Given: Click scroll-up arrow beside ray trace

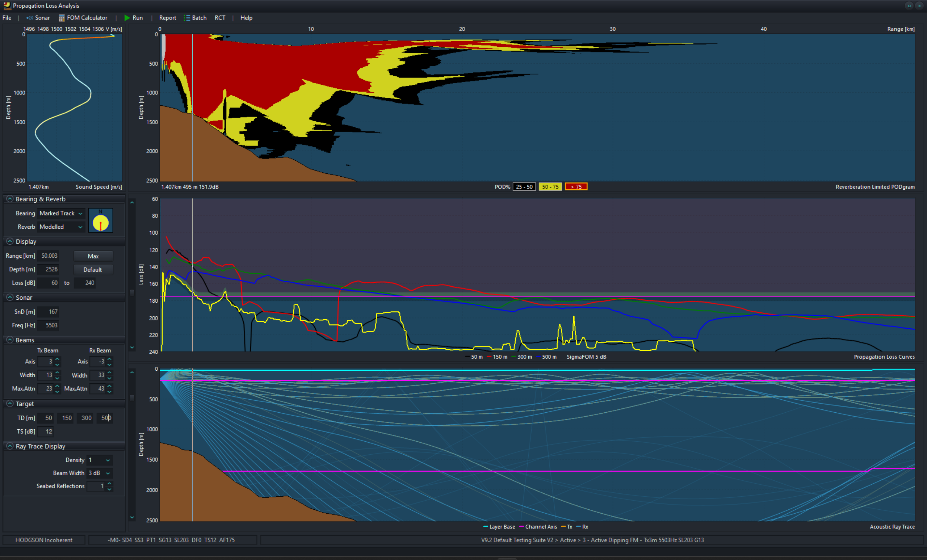Looking at the screenshot, I should coord(132,372).
